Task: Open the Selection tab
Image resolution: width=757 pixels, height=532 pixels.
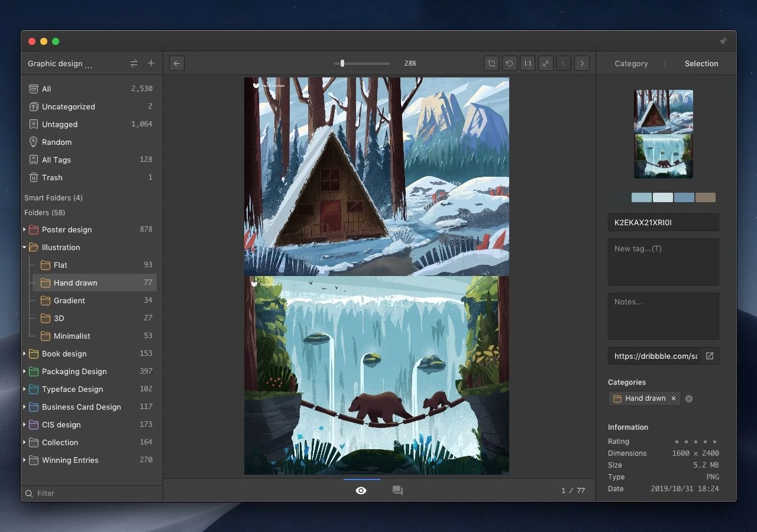Action: (701, 63)
